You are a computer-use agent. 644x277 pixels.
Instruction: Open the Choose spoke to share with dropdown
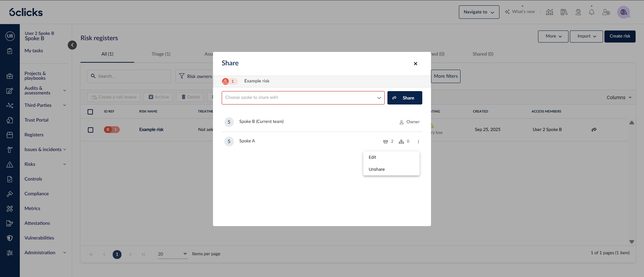(x=303, y=98)
